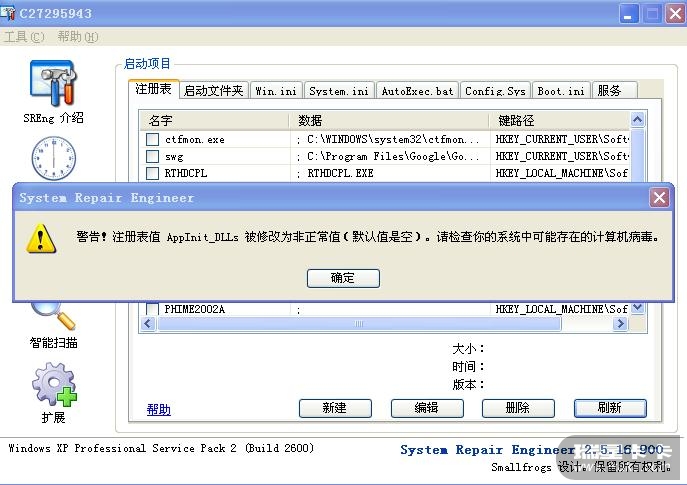
Task: Open the 帮助 link below the list
Action: (159, 410)
